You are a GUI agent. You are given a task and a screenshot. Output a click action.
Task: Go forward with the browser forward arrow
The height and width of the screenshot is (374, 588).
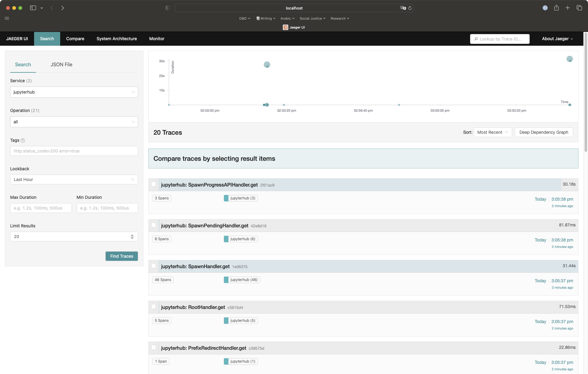(x=63, y=8)
